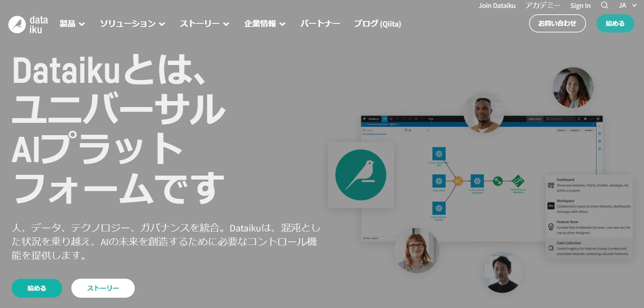
Task: Select the Predict delay_hrs model icon
Action: click(x=518, y=181)
